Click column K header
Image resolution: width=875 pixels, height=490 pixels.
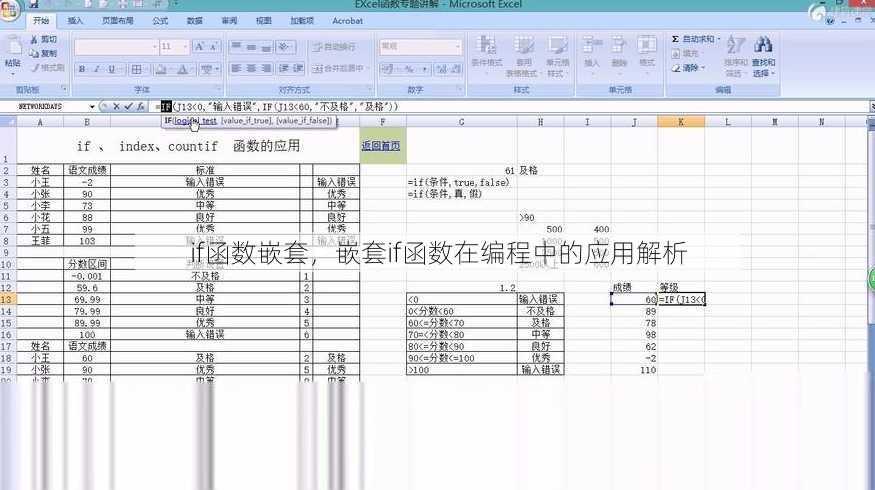(x=681, y=122)
